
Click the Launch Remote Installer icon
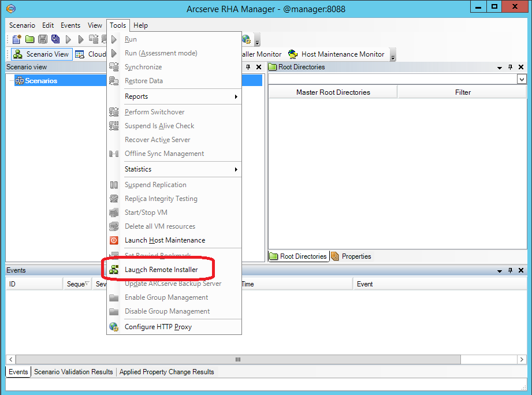(114, 270)
